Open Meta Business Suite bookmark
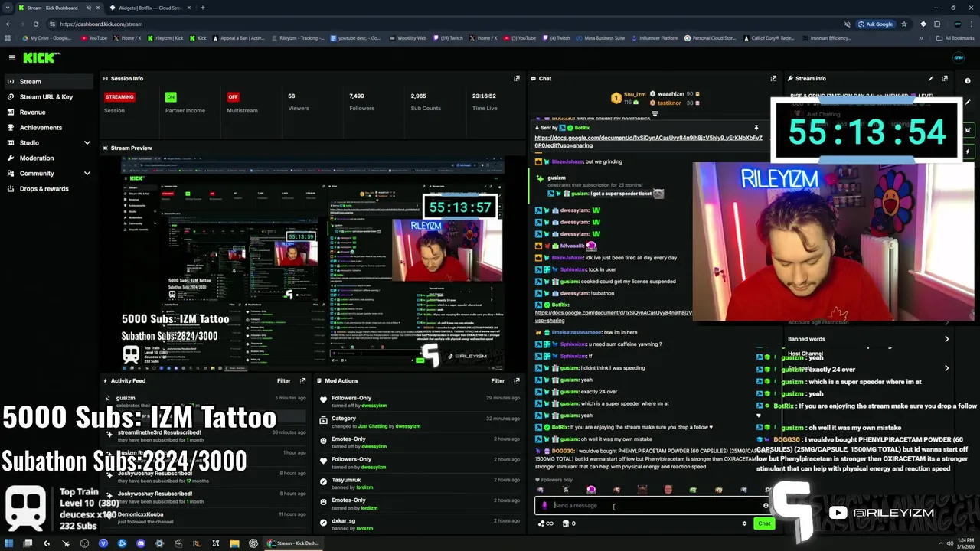This screenshot has height=551, width=980. 600,38
